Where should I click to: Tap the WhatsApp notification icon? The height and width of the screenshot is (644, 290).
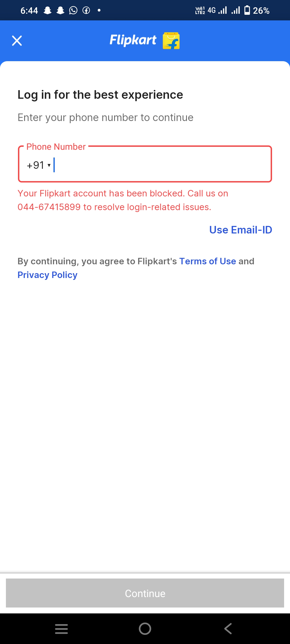coord(73,10)
